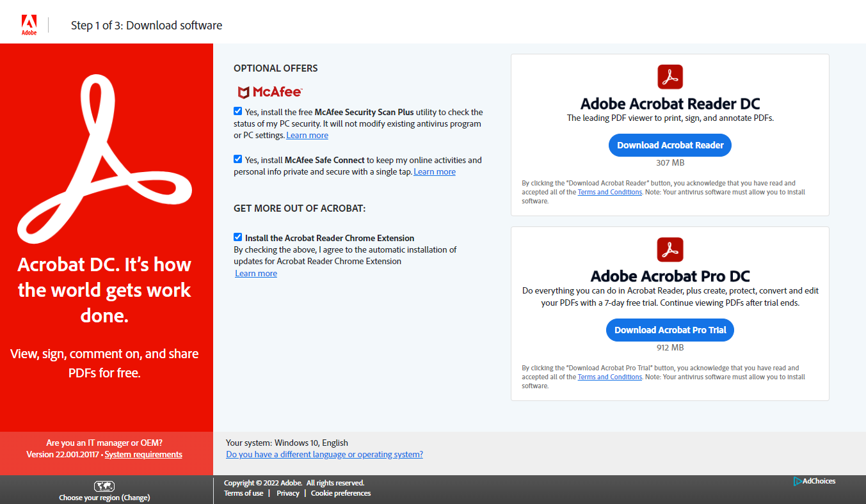866x504 pixels.
Task: Click the 'Adobe Acrobat Pro DC' title
Action: pos(670,276)
